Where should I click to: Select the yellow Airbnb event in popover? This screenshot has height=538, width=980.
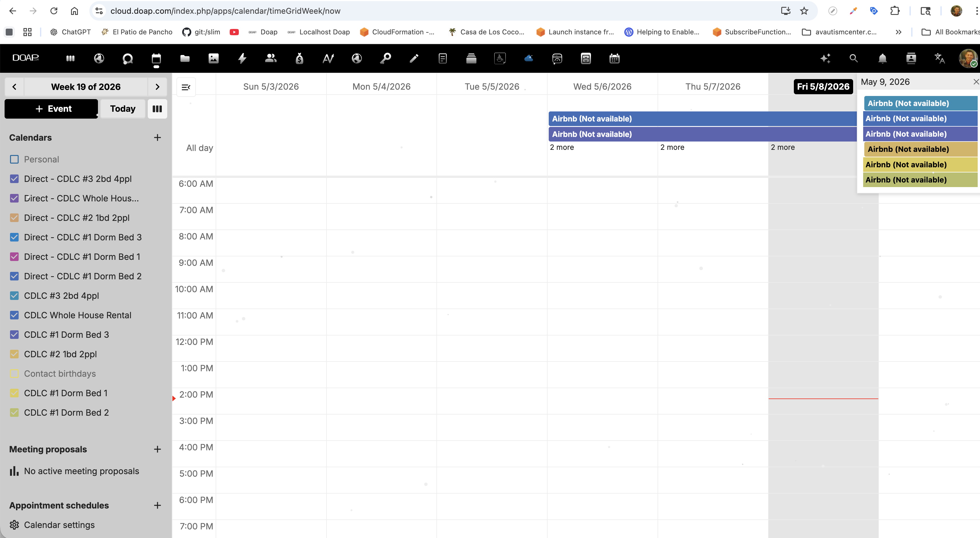point(920,165)
